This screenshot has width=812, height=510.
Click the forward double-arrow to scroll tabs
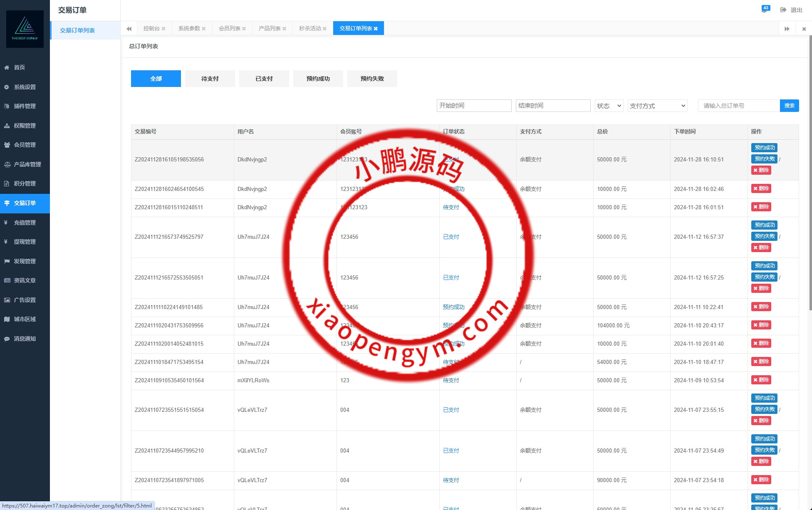point(787,28)
